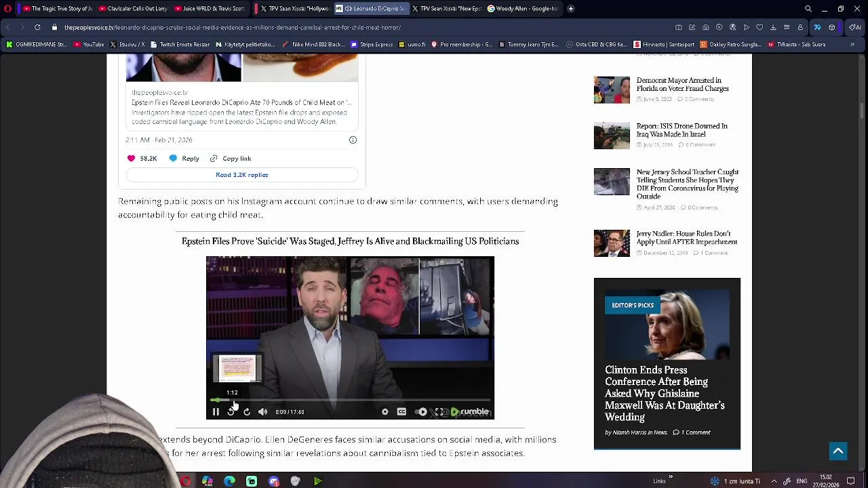Open Report: ISIS Drone Downed article
The width and height of the screenshot is (868, 488).
[682, 130]
